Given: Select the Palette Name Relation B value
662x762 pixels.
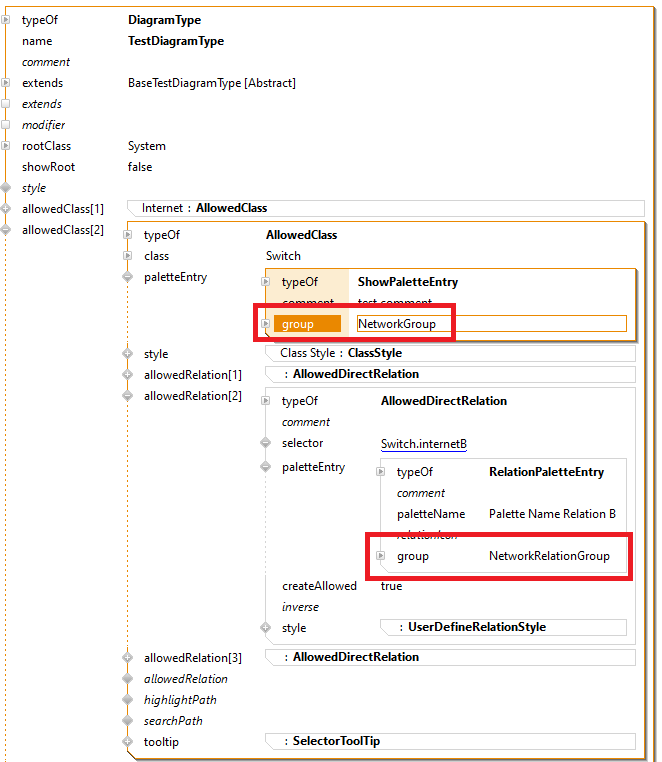Looking at the screenshot, I should pos(552,514).
